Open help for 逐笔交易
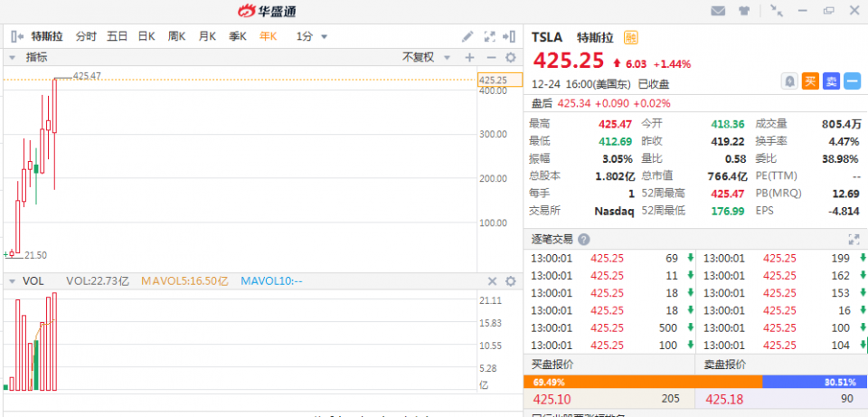 point(584,240)
